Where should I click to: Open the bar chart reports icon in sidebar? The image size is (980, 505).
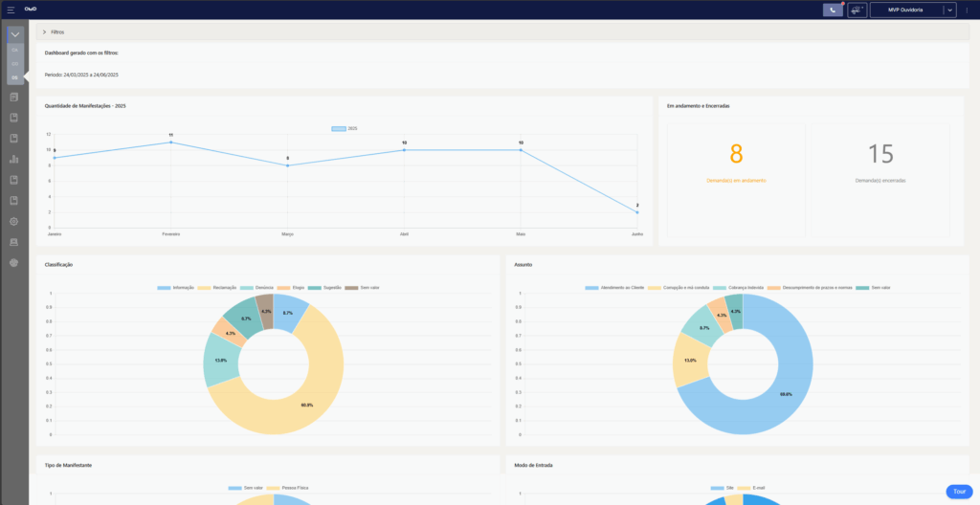coord(14,159)
